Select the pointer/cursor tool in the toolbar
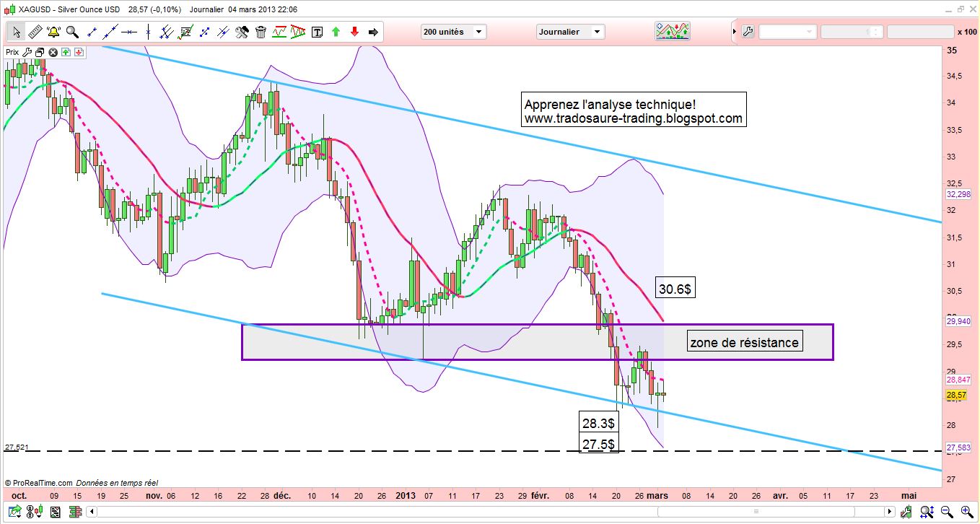 click(16, 32)
